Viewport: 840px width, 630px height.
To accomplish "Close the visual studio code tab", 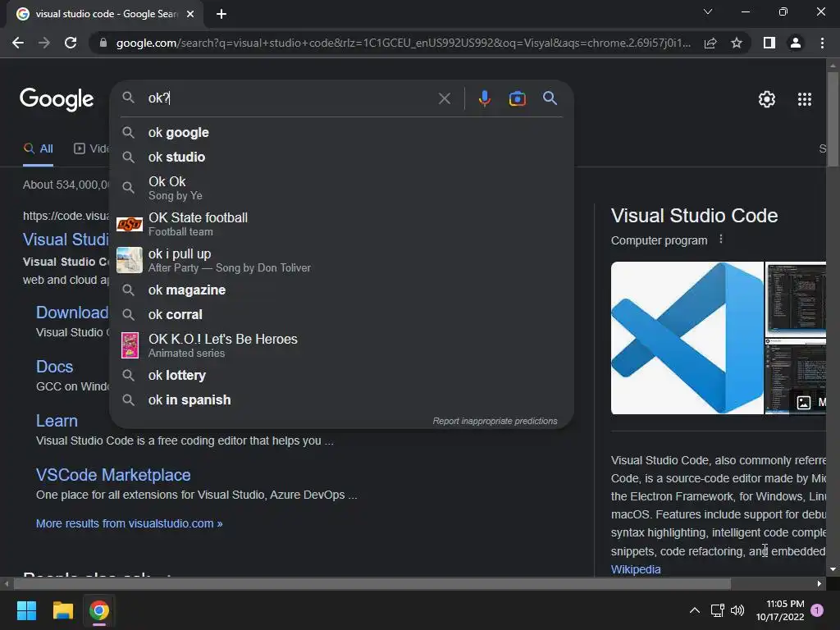I will (190, 14).
